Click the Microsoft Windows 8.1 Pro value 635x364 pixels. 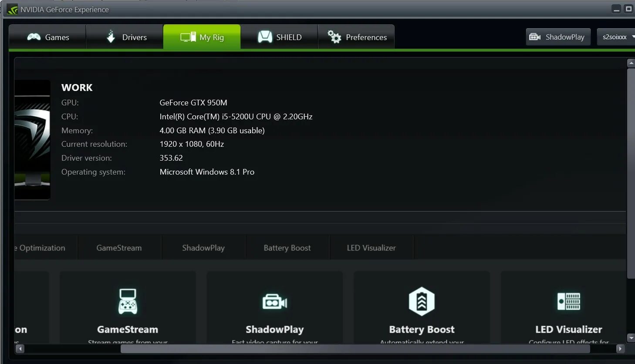pyautogui.click(x=207, y=172)
